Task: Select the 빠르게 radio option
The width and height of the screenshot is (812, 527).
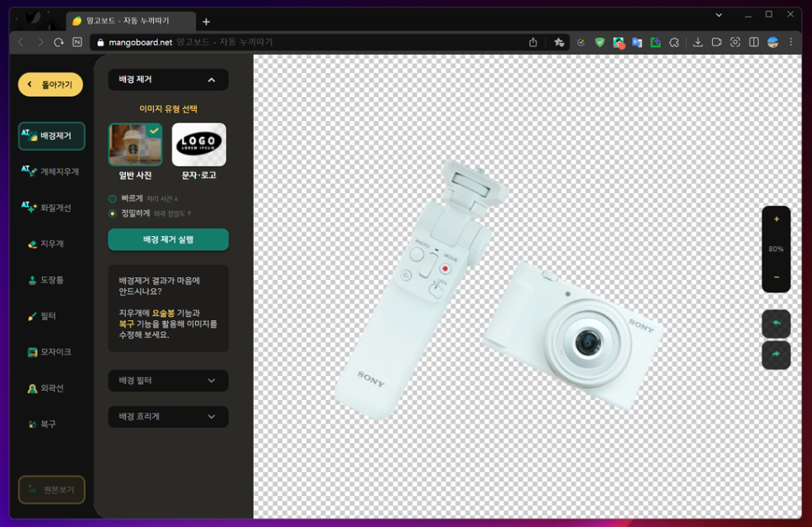Action: [x=113, y=199]
